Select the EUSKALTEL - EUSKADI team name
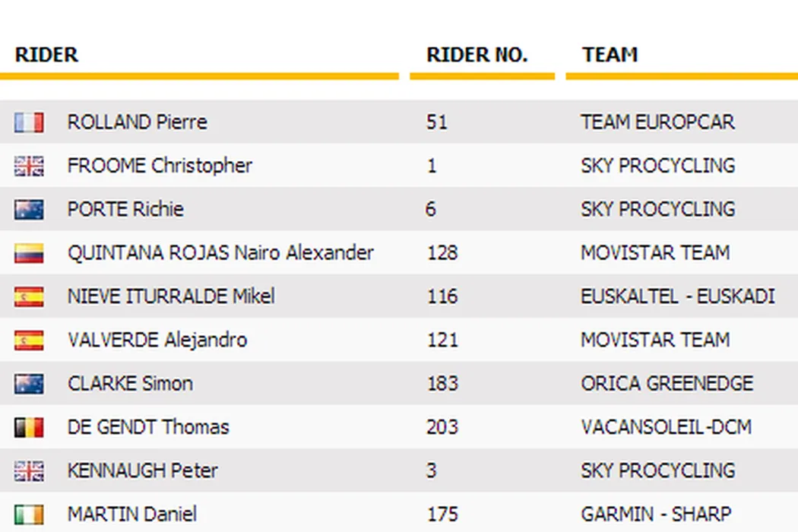 pos(677,296)
